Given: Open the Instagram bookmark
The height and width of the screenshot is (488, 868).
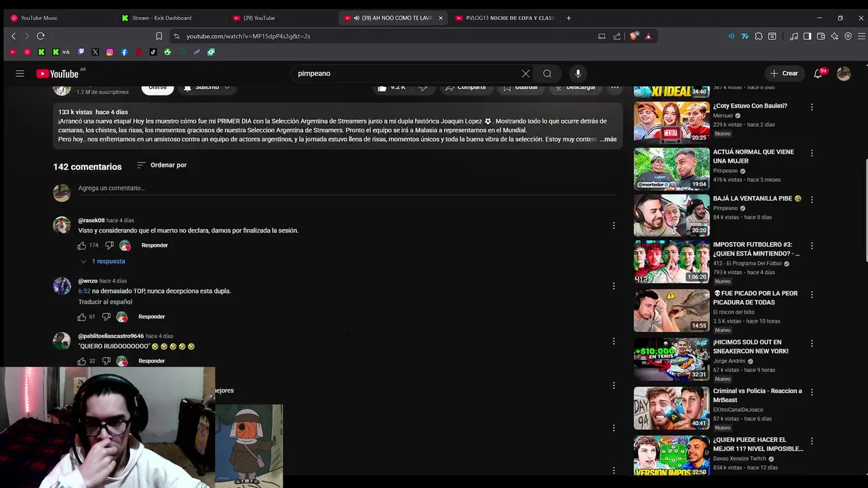Looking at the screenshot, I should [x=110, y=52].
